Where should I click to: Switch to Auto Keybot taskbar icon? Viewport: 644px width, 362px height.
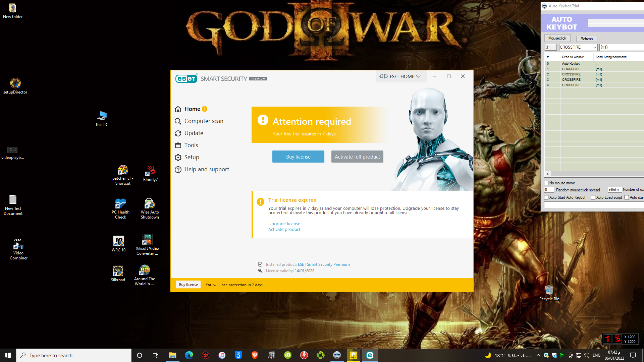337,355
